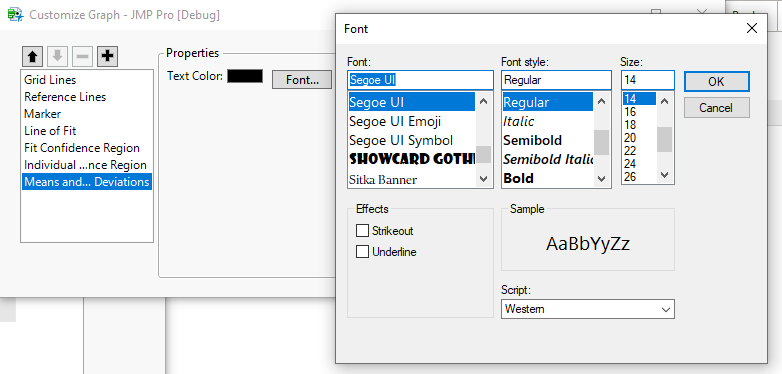Click the Font style input field
This screenshot has width=782, height=374.
(x=556, y=80)
